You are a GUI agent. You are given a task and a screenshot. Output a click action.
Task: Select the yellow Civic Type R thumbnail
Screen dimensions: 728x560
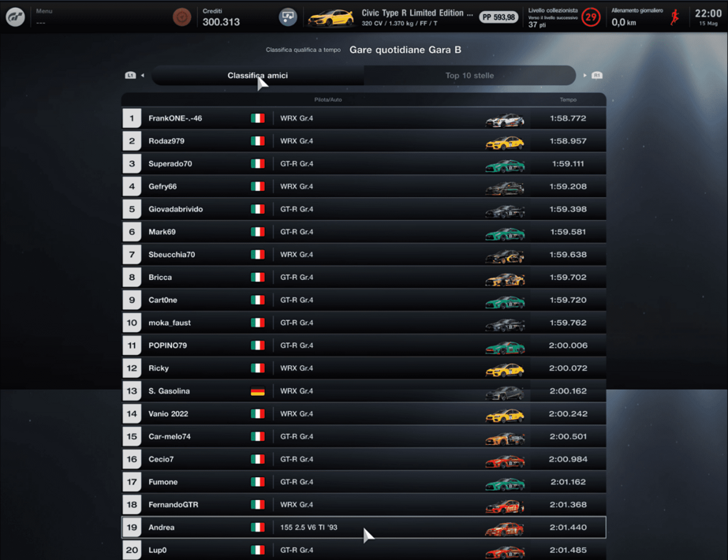point(331,17)
